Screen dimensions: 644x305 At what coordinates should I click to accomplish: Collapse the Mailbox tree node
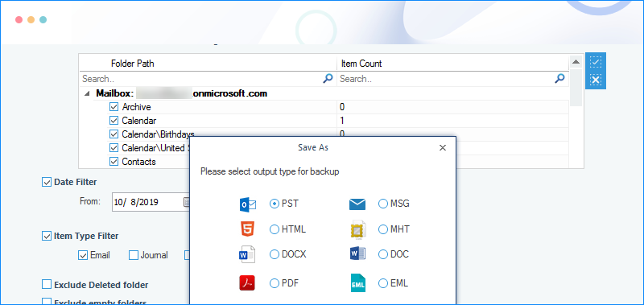tap(87, 93)
